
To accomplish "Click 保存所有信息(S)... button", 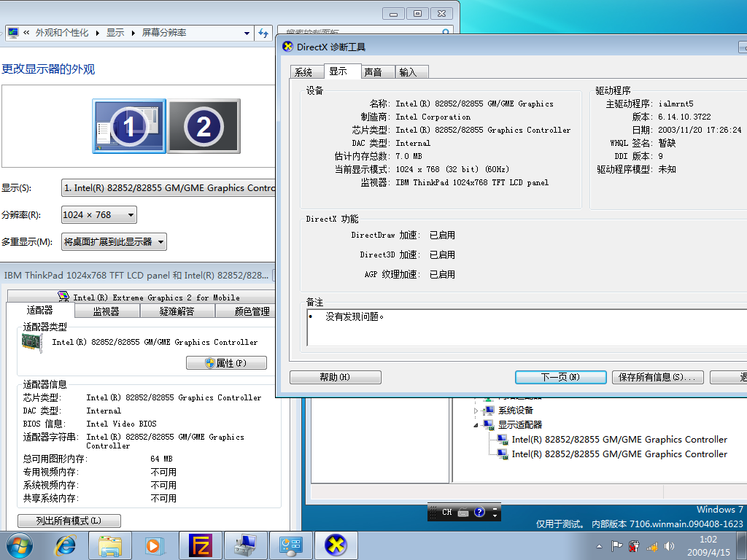I will (657, 377).
